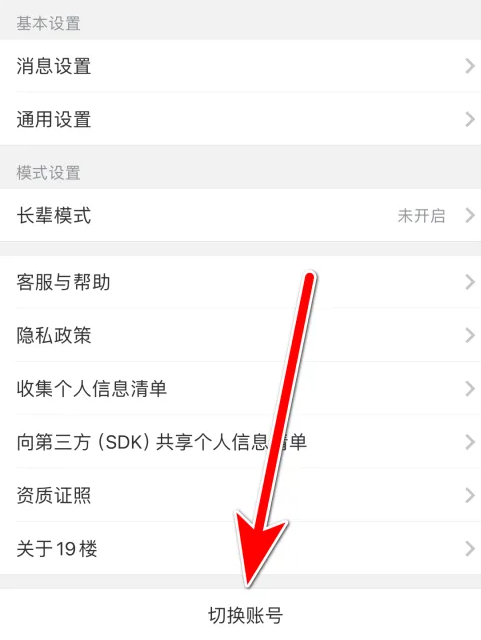
Task: Open 通用设置 menu row
Action: point(240,119)
